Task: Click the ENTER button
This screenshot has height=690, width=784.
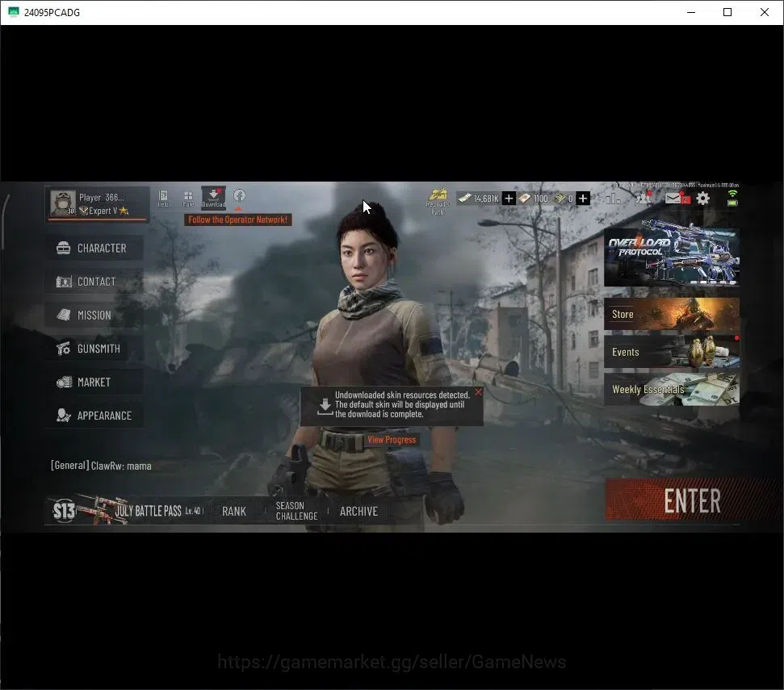Action: [693, 500]
